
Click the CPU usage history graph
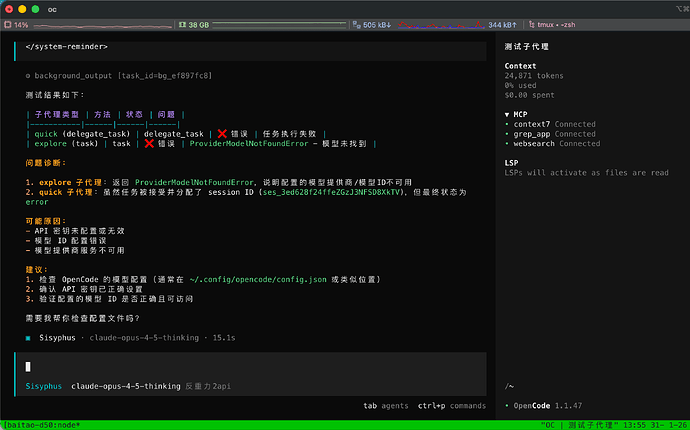[x=103, y=26]
